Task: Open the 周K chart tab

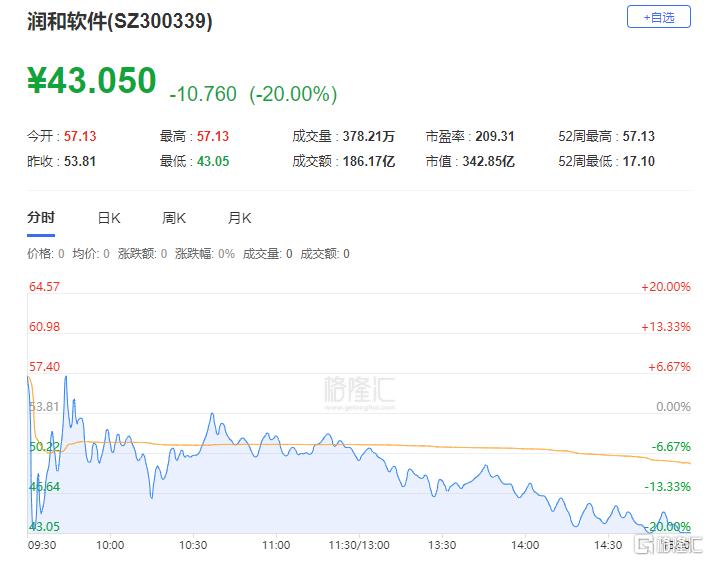Action: [174, 218]
